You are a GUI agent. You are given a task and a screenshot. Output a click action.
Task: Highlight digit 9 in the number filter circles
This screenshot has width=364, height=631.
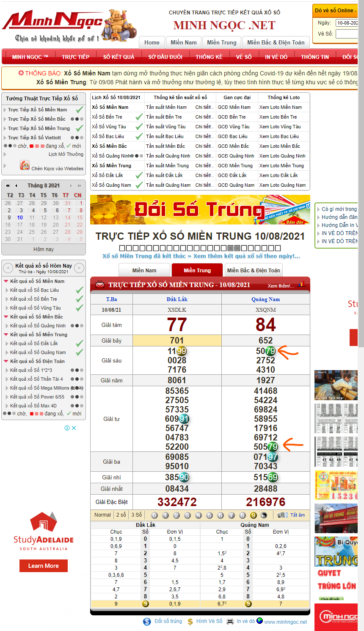[x=253, y=515]
